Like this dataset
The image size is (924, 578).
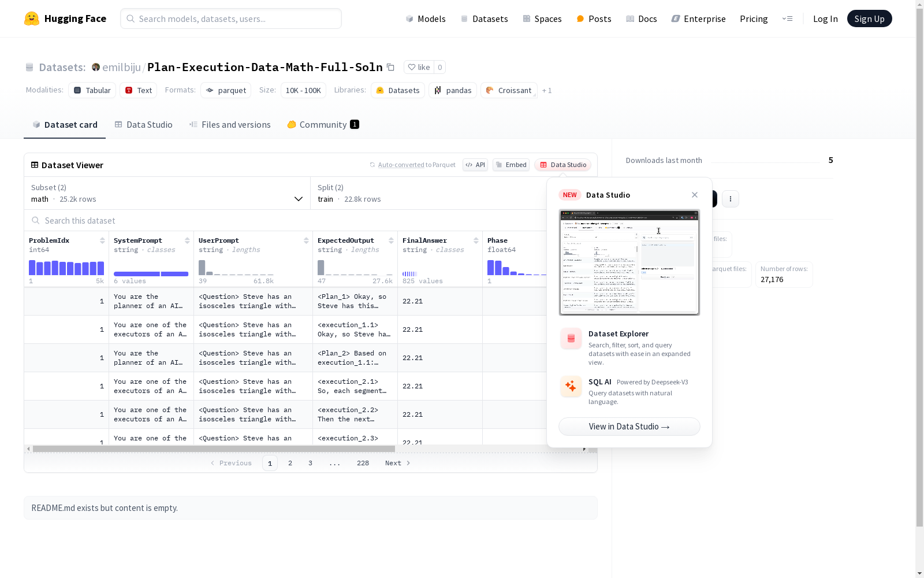419,67
